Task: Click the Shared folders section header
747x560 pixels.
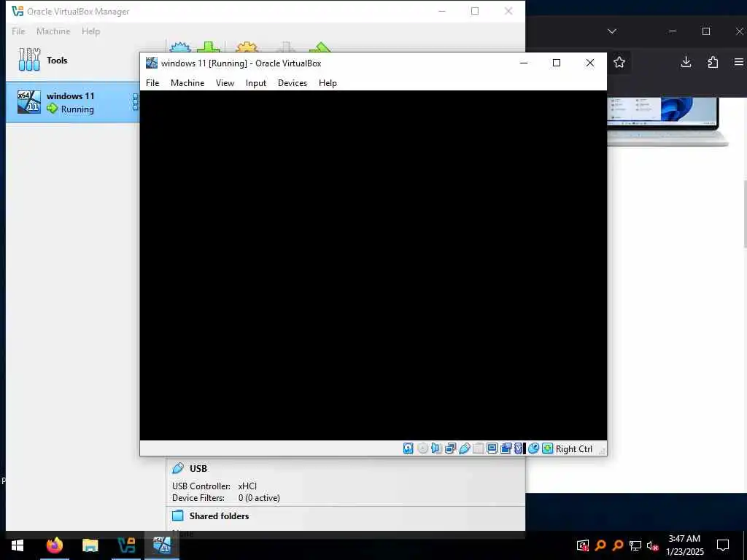Action: coord(219,516)
